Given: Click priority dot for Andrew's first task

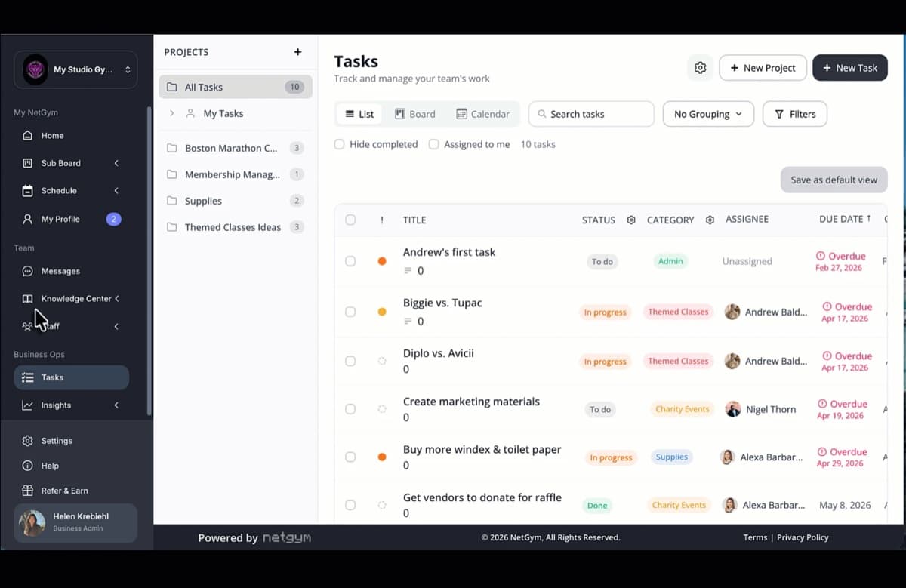Looking at the screenshot, I should pyautogui.click(x=382, y=261).
